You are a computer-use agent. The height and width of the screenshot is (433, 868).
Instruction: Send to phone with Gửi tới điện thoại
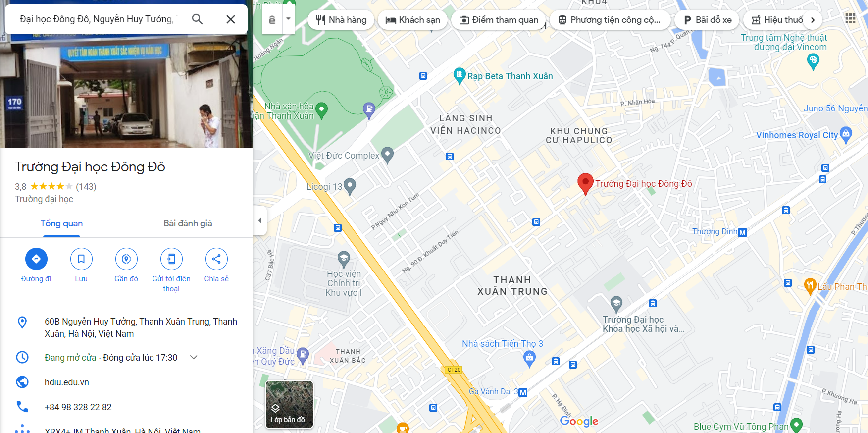click(x=171, y=259)
